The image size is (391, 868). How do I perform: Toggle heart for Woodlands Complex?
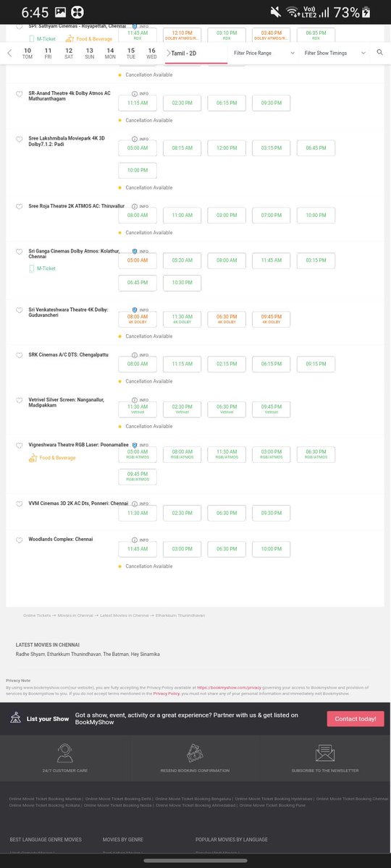tap(20, 539)
